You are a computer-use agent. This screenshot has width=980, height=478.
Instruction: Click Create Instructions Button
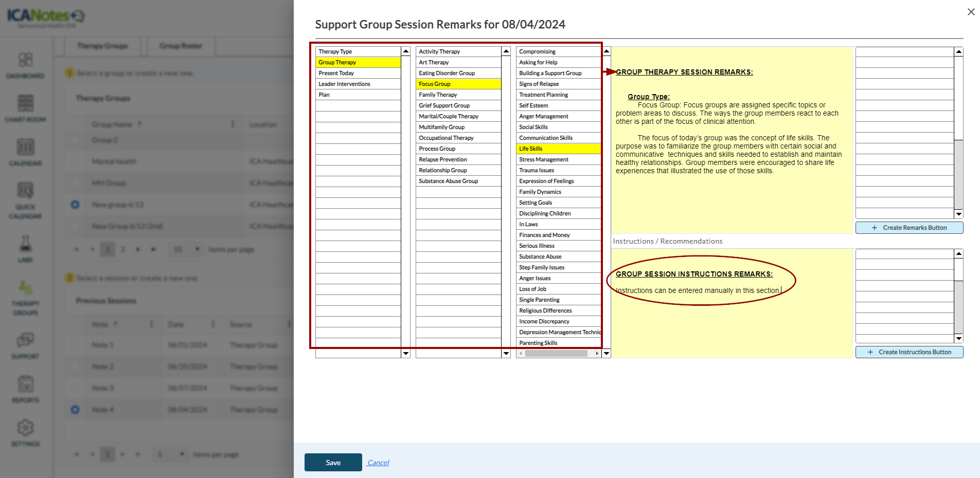(910, 352)
